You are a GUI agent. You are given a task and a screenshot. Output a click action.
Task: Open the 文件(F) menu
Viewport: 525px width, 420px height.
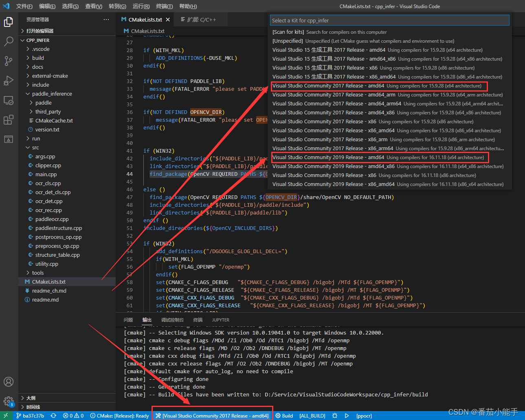[x=24, y=6]
